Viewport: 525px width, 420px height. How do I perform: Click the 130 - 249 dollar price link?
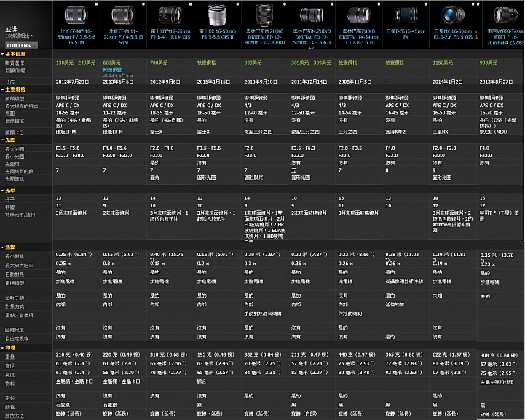coord(76,63)
